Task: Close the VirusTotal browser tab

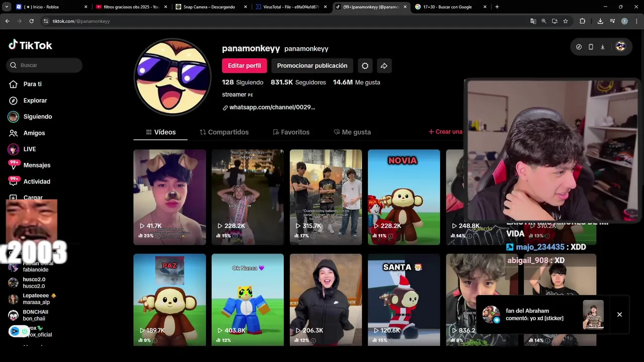Action: tap(325, 7)
